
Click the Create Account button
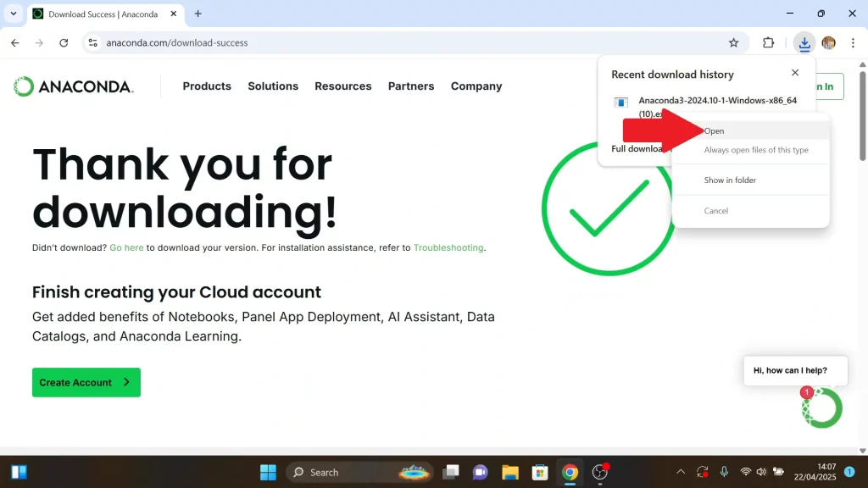point(86,382)
